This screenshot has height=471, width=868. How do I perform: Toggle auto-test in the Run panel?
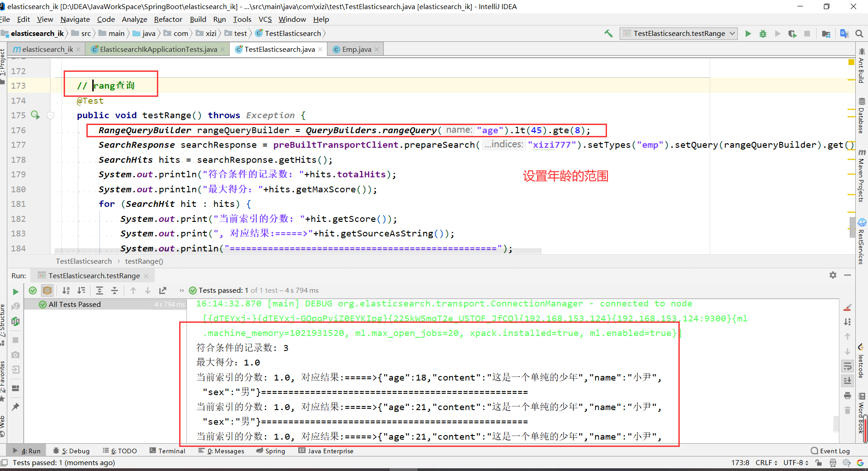coord(15,321)
